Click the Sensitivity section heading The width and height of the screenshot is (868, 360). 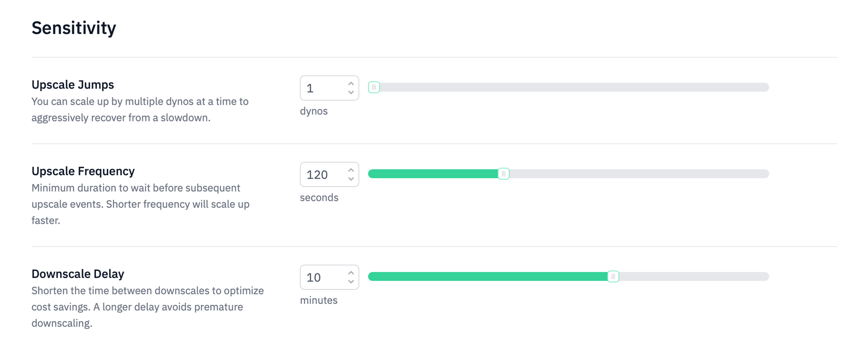(74, 28)
